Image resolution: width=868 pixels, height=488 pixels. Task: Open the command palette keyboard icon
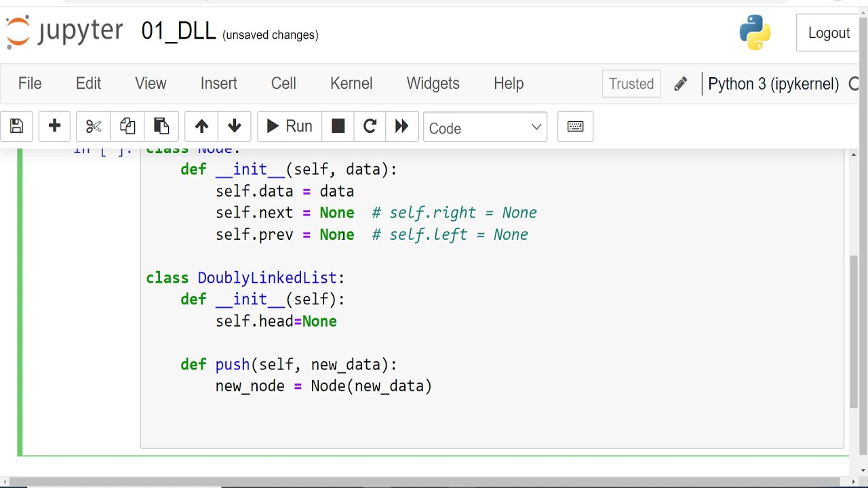tap(575, 127)
